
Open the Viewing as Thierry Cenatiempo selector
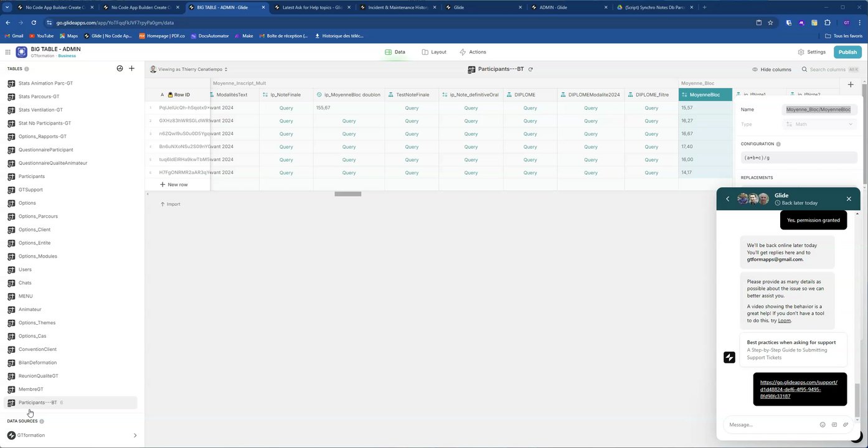pyautogui.click(x=189, y=69)
